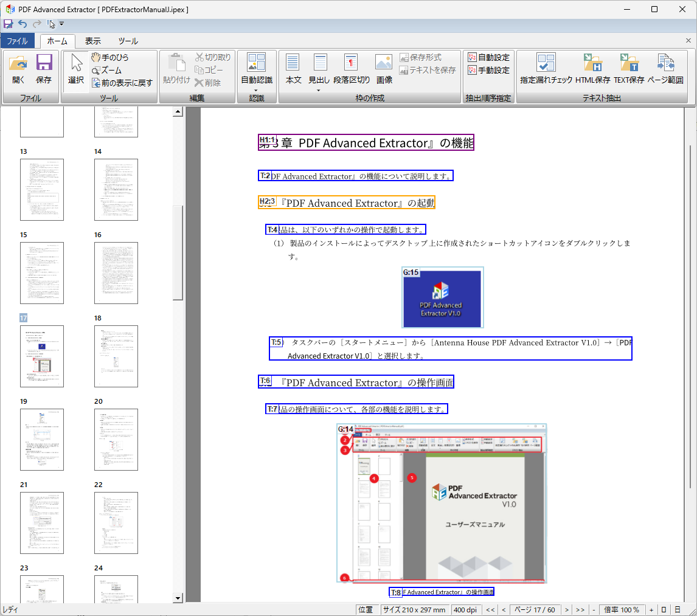Click HTML保存 export icon
Image resolution: width=697 pixels, height=616 pixels.
[592, 69]
